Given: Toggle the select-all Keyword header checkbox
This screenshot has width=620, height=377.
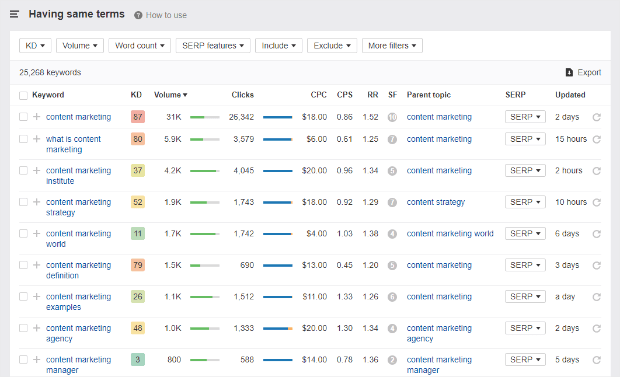Looking at the screenshot, I should (x=23, y=95).
